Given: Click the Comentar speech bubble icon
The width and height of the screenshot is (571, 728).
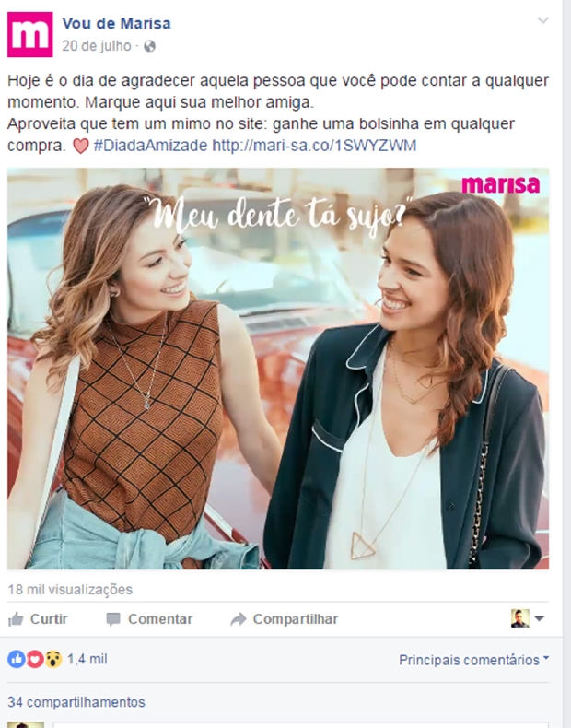Looking at the screenshot, I should (x=113, y=619).
